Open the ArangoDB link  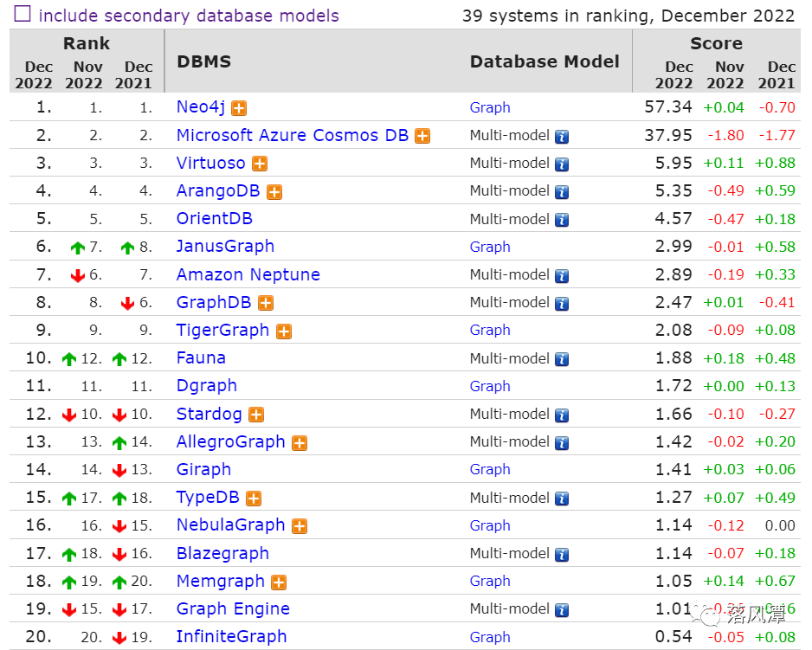[218, 191]
